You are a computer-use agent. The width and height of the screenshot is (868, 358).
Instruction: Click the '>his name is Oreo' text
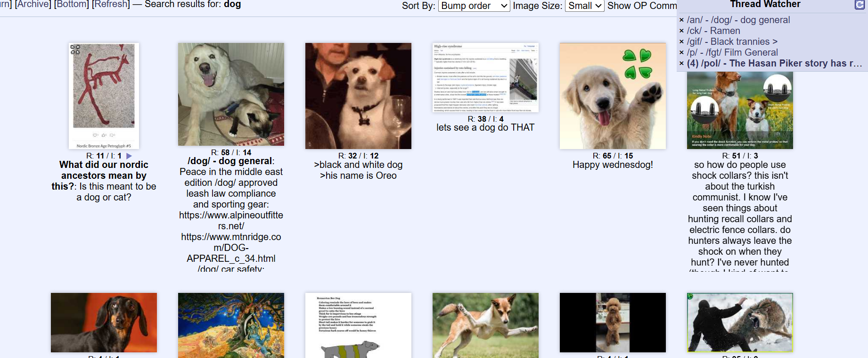tap(358, 175)
